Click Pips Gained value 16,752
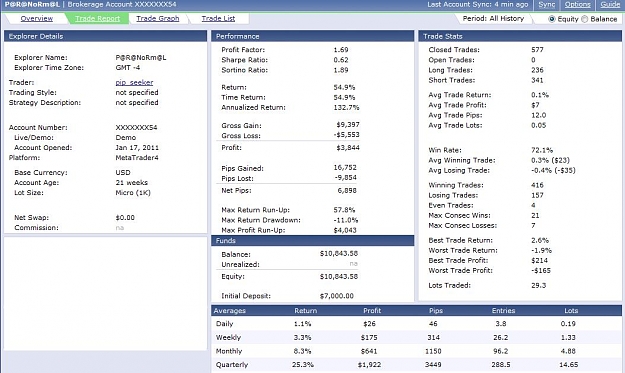 345,167
